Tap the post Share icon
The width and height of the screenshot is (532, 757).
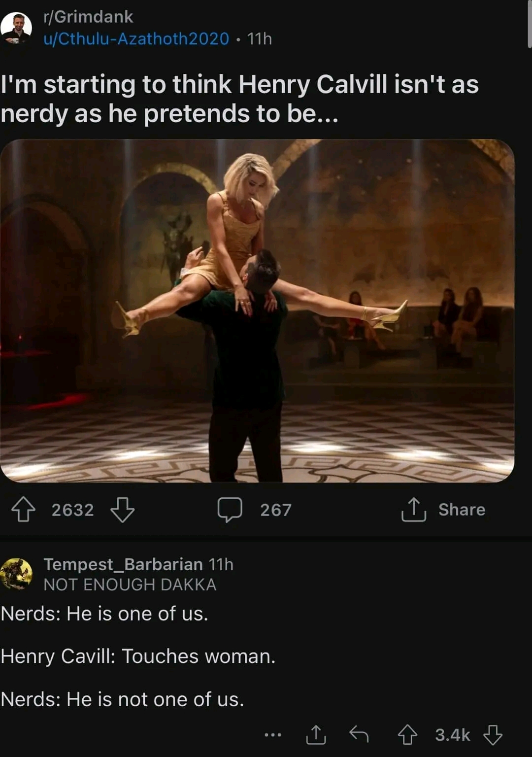click(414, 509)
